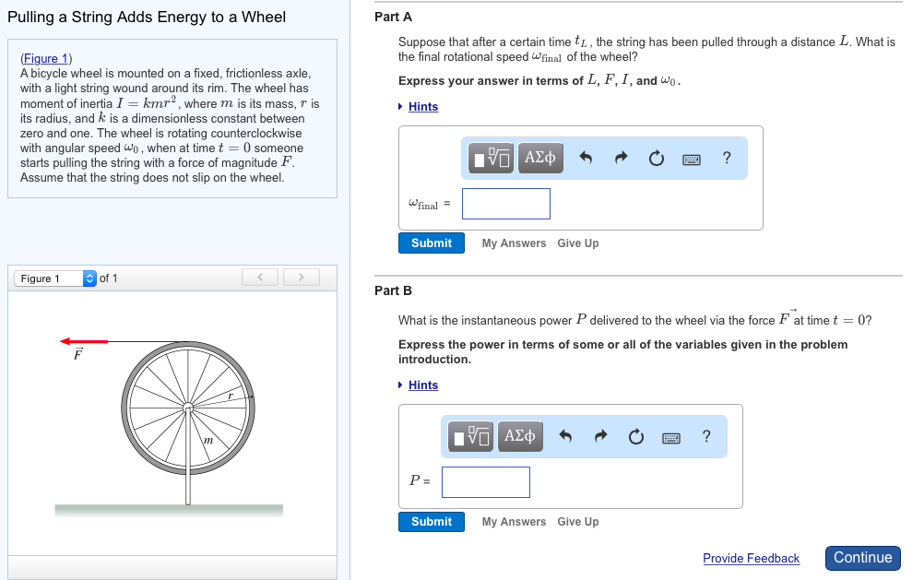Open ΑΣφ Greek symbols in Part B toolbar
The width and height of the screenshot is (924, 580).
[519, 435]
